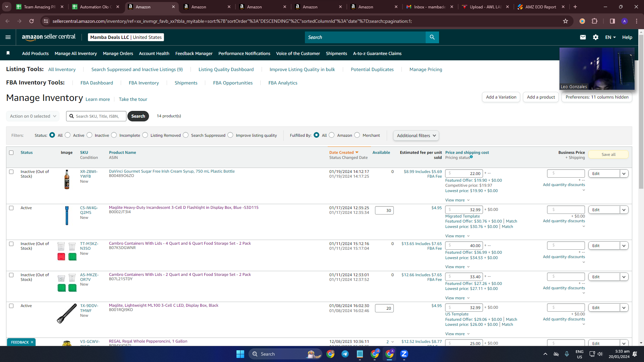
Task: Open Manage Orders in the nav bar
Action: click(118, 54)
